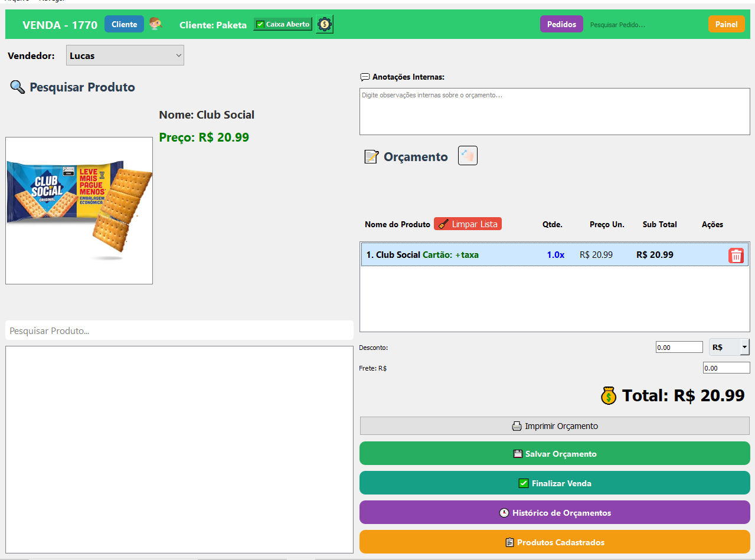
Task: Delete Club Social with the trash icon
Action: (736, 255)
